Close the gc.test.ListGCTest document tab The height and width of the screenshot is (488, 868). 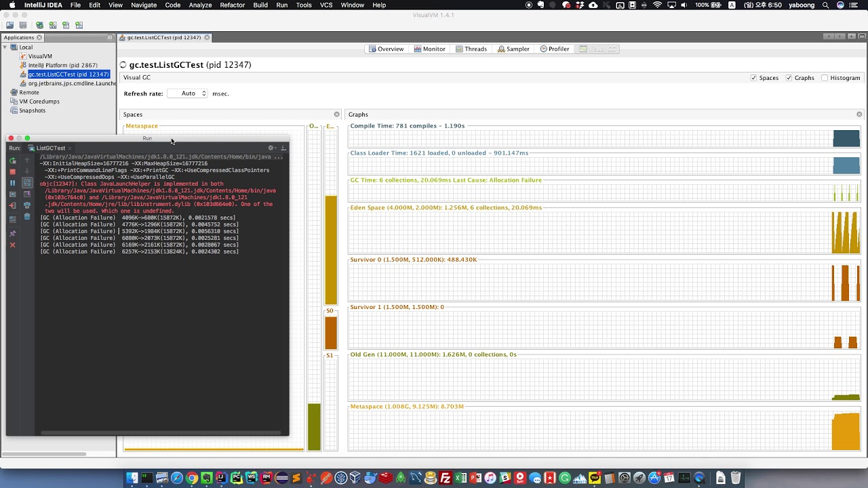pyautogui.click(x=207, y=37)
